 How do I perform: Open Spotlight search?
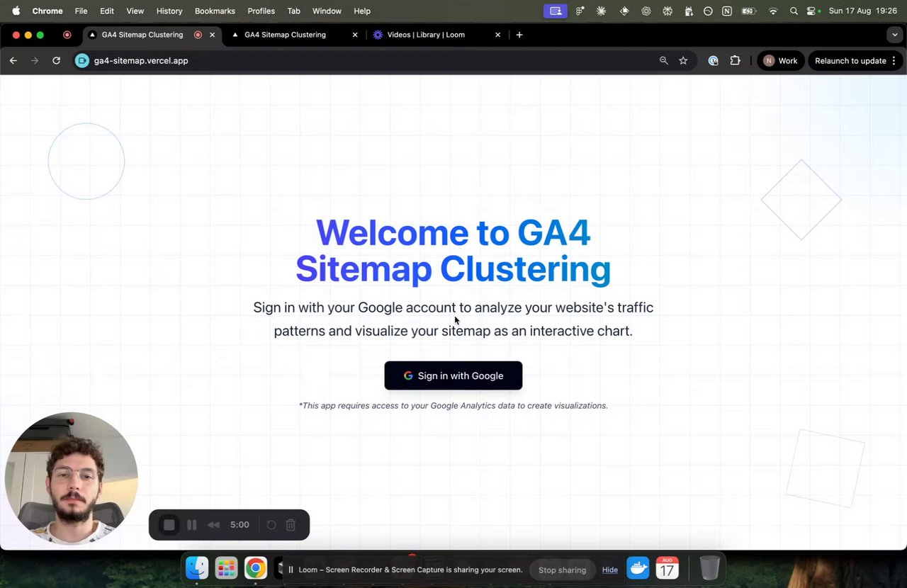(x=794, y=11)
